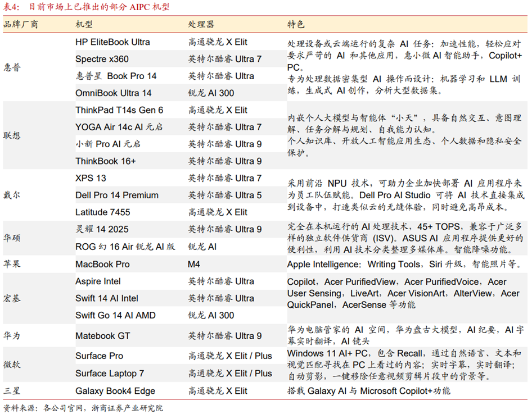Viewport: 532px width, 414px height.
Task: Click the model "Spectre x360"
Action: tap(102, 59)
